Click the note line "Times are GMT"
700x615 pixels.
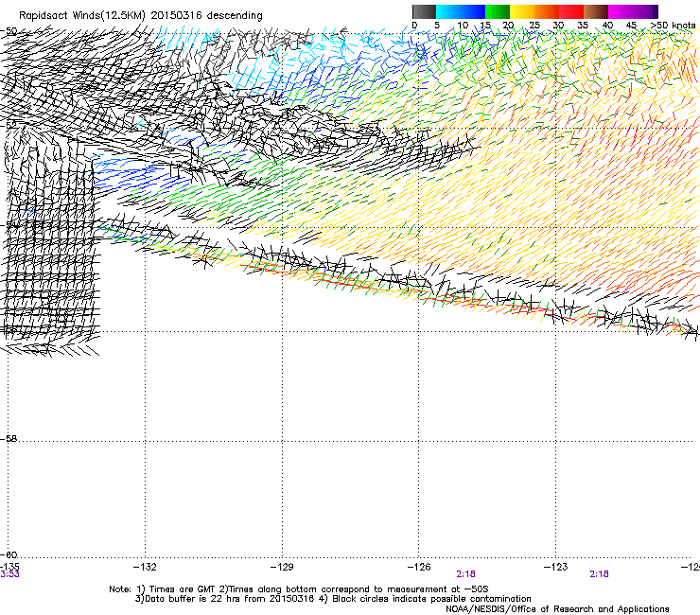point(183,589)
